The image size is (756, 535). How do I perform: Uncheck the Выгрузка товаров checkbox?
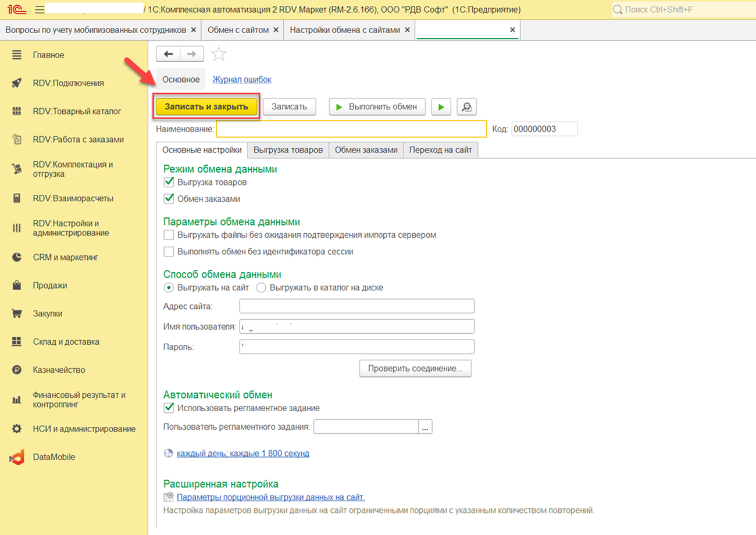pos(169,182)
